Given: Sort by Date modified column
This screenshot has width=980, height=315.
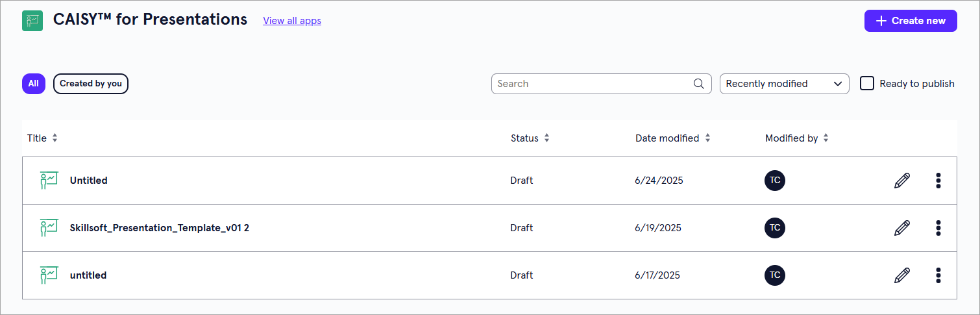Looking at the screenshot, I should [707, 138].
